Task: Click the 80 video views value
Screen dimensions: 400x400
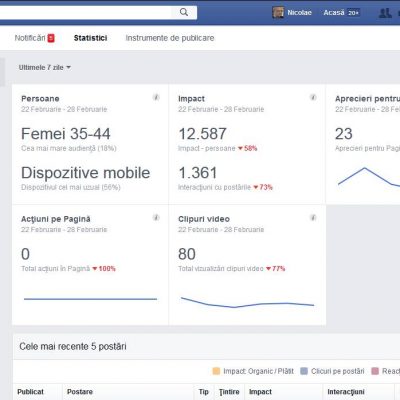Action: coord(187,254)
